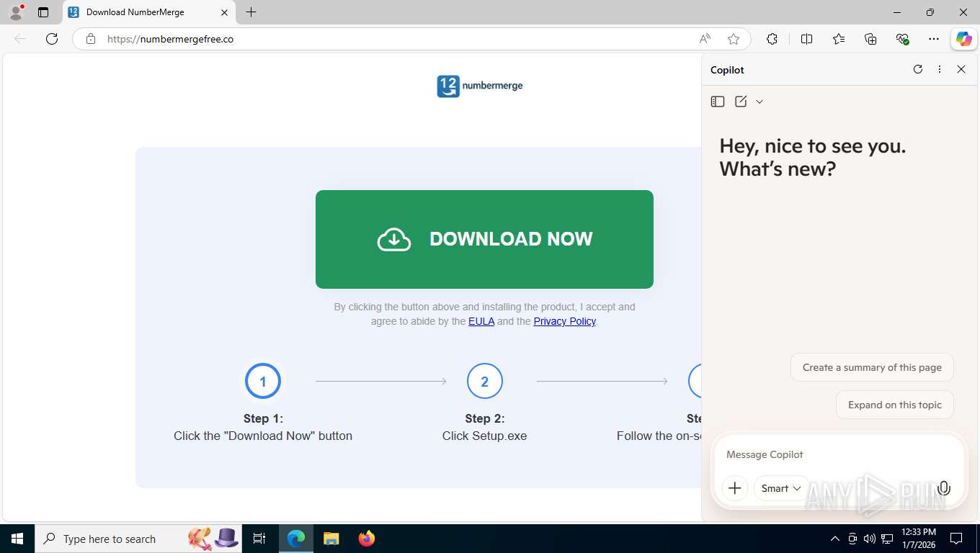This screenshot has width=980, height=553.
Task: Open the Edge profile icon
Action: point(16,12)
